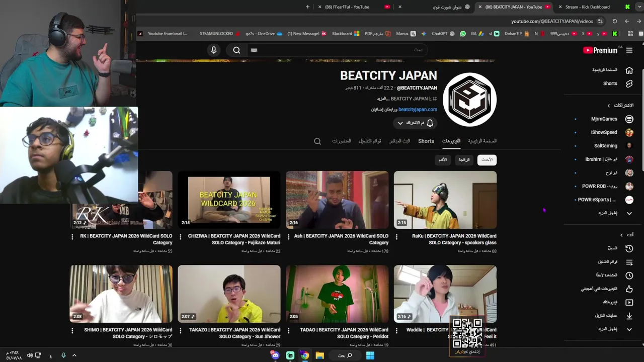Play RaKu speakers glass video thumbnail

pos(445,200)
